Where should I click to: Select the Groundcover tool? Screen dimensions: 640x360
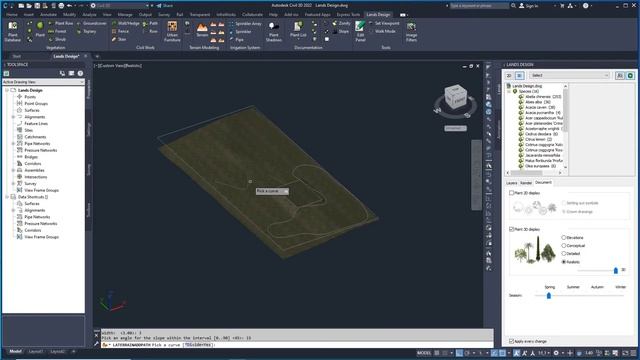click(x=91, y=24)
